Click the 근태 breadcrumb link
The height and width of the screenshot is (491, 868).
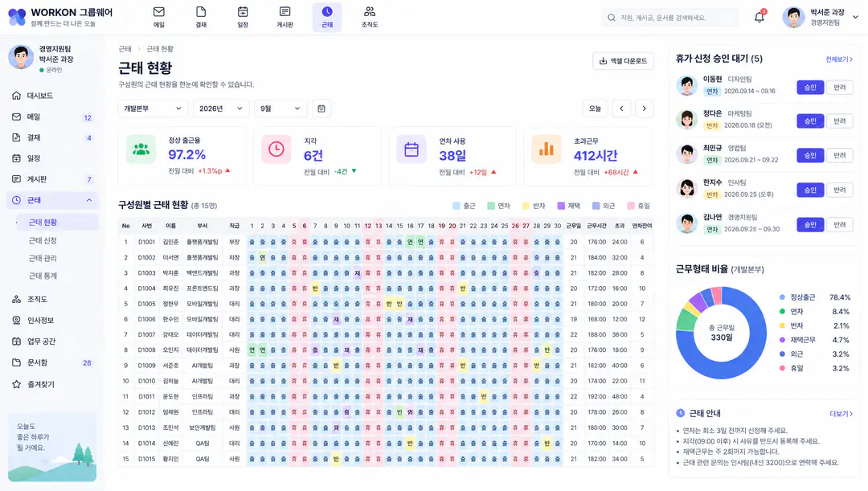[x=125, y=49]
